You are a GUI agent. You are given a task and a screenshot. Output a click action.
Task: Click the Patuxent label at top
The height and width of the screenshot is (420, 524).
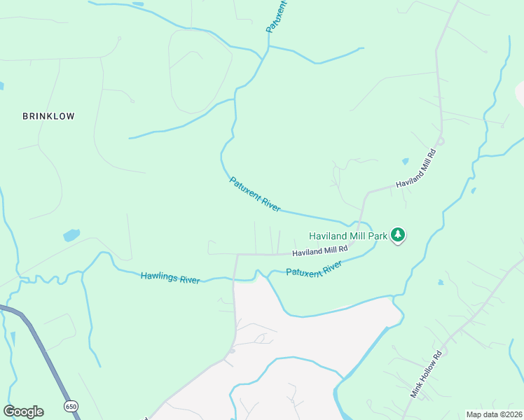[x=276, y=17]
